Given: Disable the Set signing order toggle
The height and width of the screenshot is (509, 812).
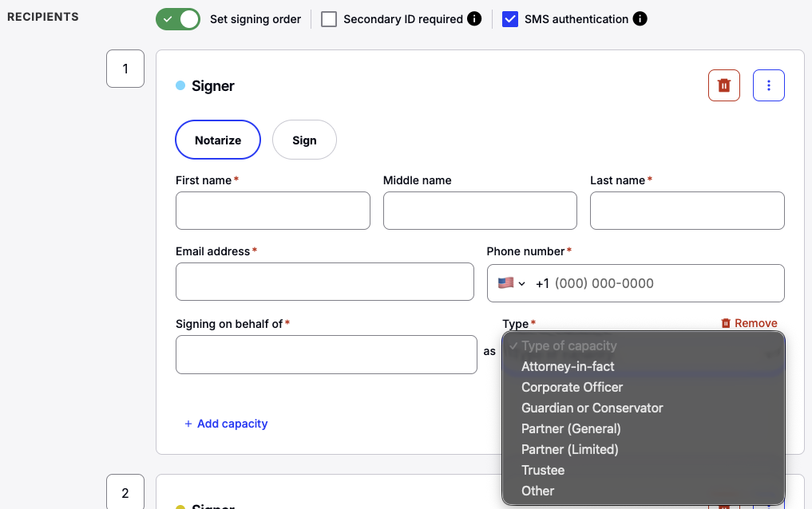Looking at the screenshot, I should pyautogui.click(x=177, y=18).
